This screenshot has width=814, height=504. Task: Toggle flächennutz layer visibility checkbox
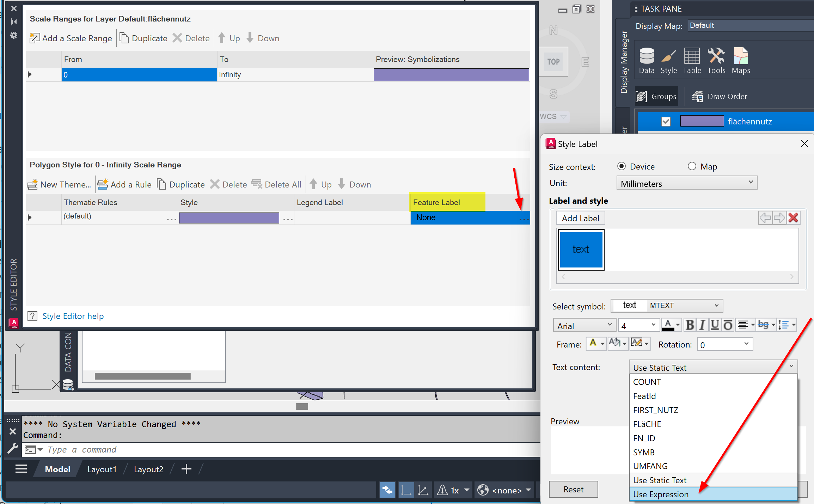coord(666,122)
